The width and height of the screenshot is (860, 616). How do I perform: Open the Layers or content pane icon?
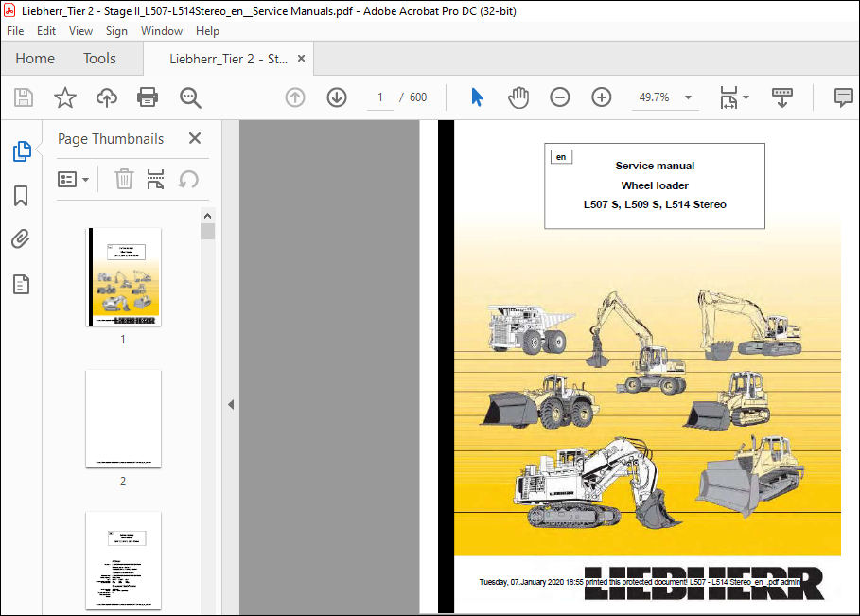(x=21, y=285)
